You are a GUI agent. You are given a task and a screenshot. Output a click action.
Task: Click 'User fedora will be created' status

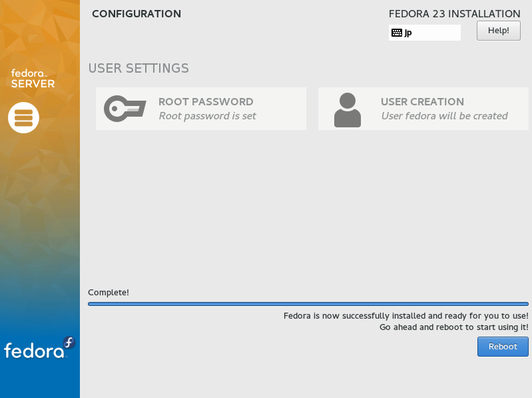(x=444, y=116)
